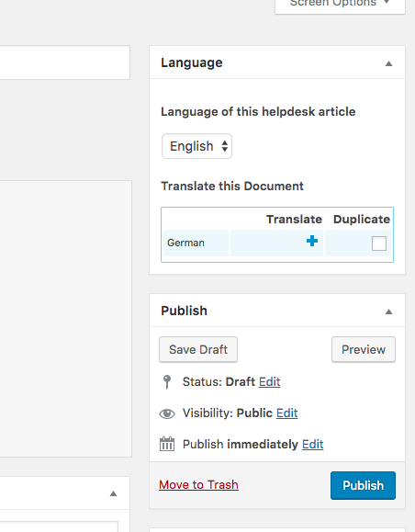The width and height of the screenshot is (415, 532).
Task: Click the Publish panel heading
Action: tap(184, 311)
